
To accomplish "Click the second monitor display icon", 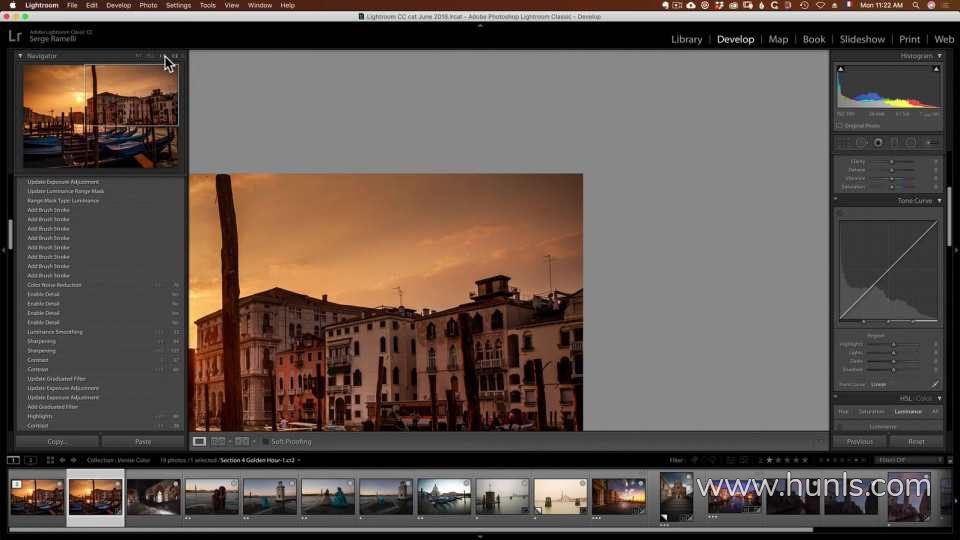I will tap(31, 460).
